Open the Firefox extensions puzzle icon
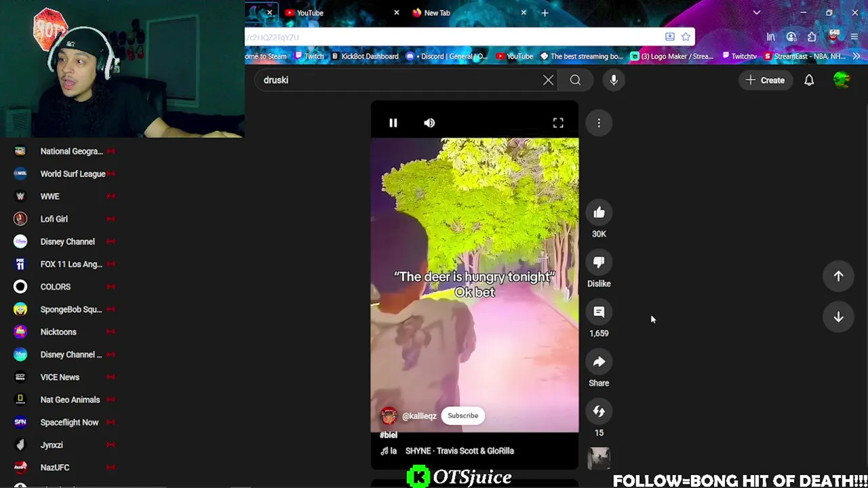 point(812,37)
